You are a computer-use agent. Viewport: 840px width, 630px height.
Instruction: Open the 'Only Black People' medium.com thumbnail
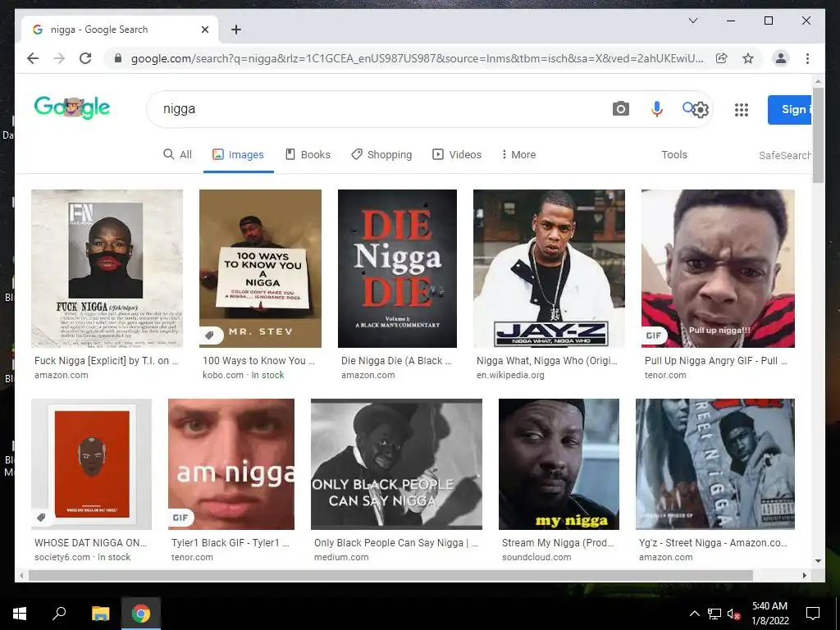(x=396, y=464)
